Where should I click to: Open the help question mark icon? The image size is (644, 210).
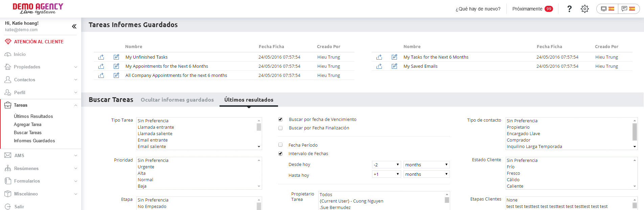tap(569, 9)
